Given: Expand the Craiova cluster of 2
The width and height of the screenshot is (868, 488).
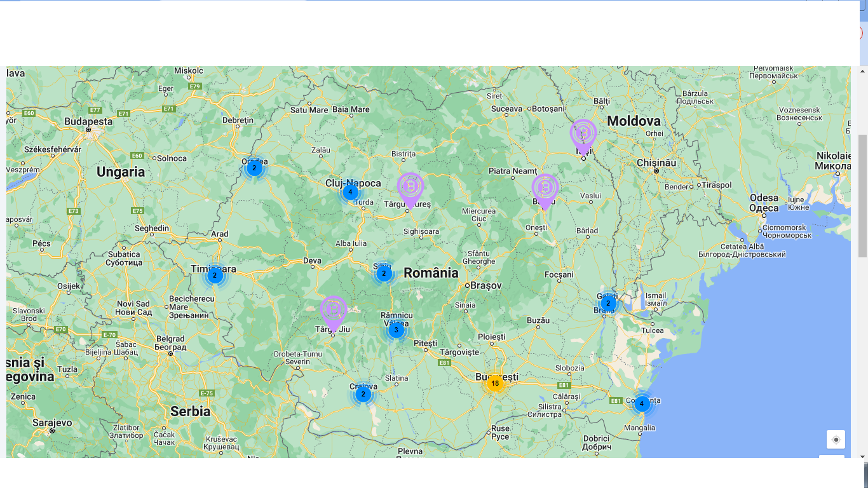Looking at the screenshot, I should click(x=363, y=395).
